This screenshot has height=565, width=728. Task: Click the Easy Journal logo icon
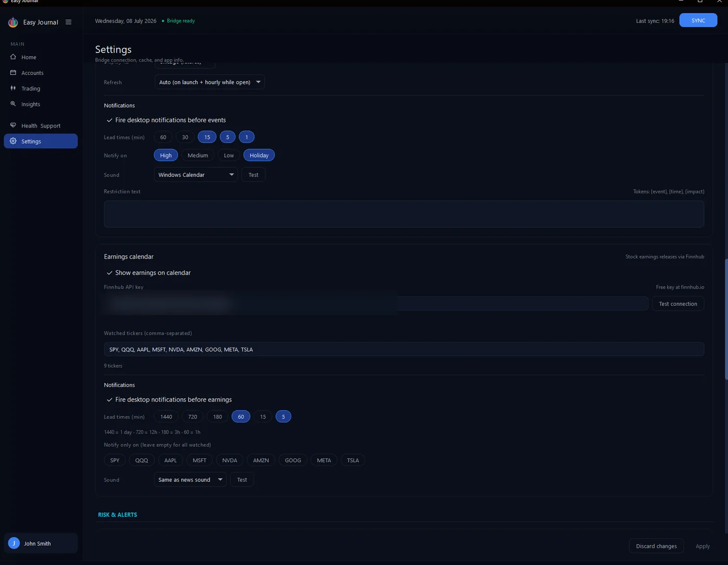[13, 22]
